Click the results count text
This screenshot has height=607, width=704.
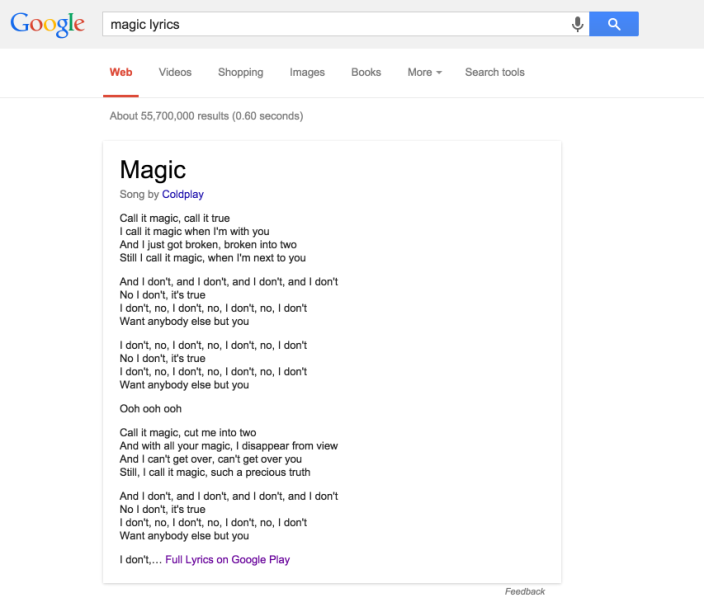(x=206, y=116)
